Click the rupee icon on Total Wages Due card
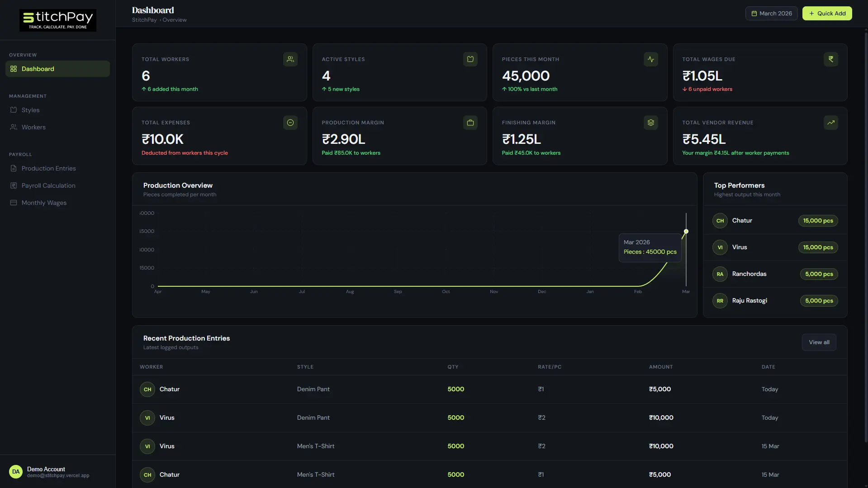This screenshot has height=488, width=868. pos(830,59)
